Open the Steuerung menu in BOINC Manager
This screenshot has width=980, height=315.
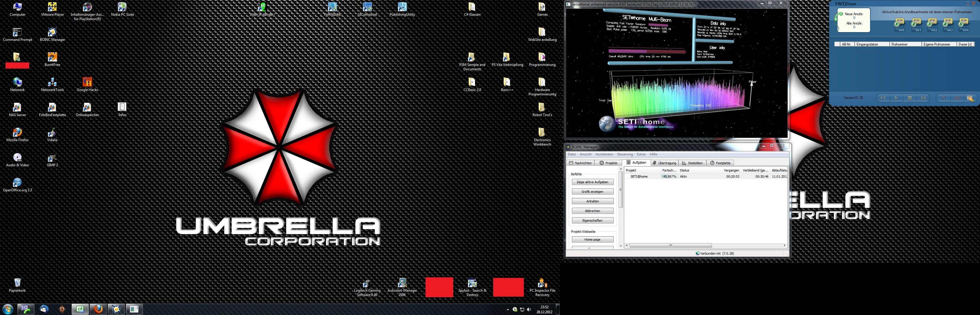tap(625, 155)
